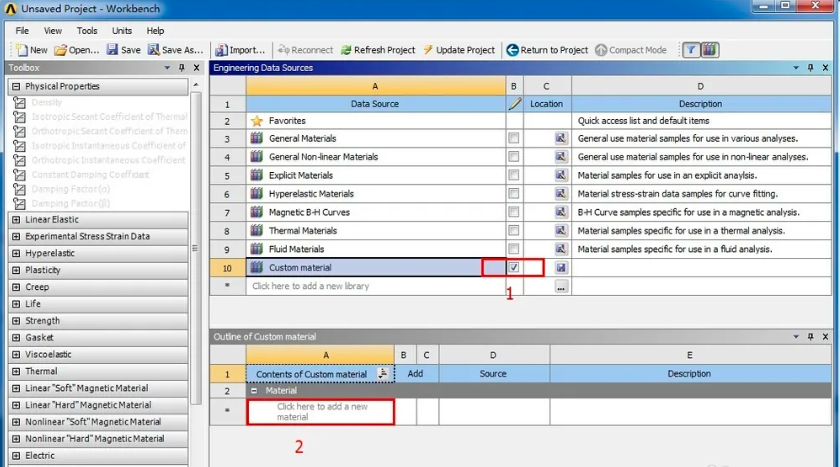The image size is (840, 467).
Task: Expand the Viscoelastic group
Action: coord(16,355)
